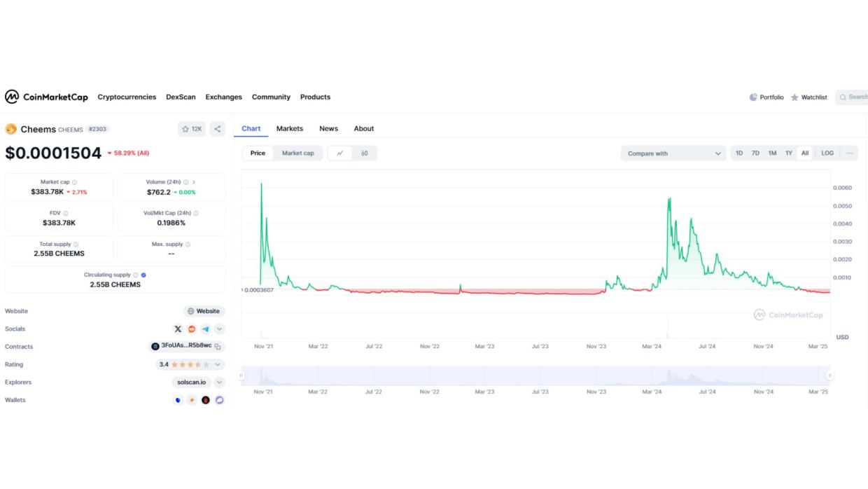
Task: Click the share icon beside 12K
Action: click(x=217, y=129)
